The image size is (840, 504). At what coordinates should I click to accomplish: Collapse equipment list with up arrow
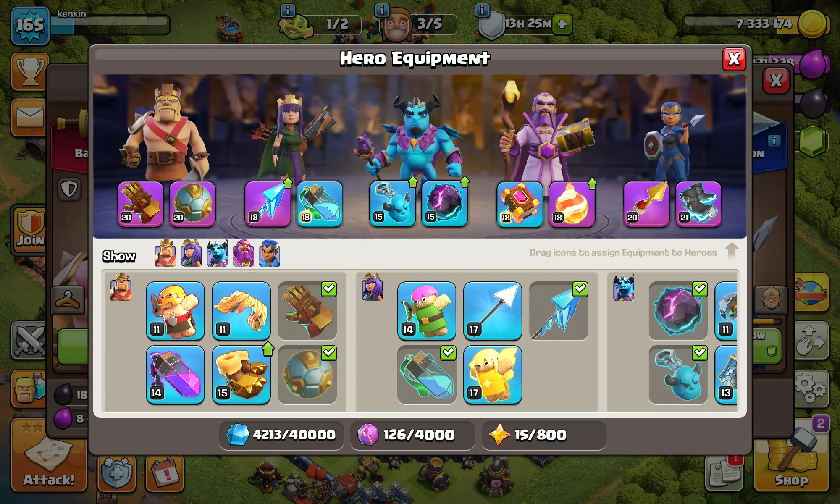pos(732,251)
